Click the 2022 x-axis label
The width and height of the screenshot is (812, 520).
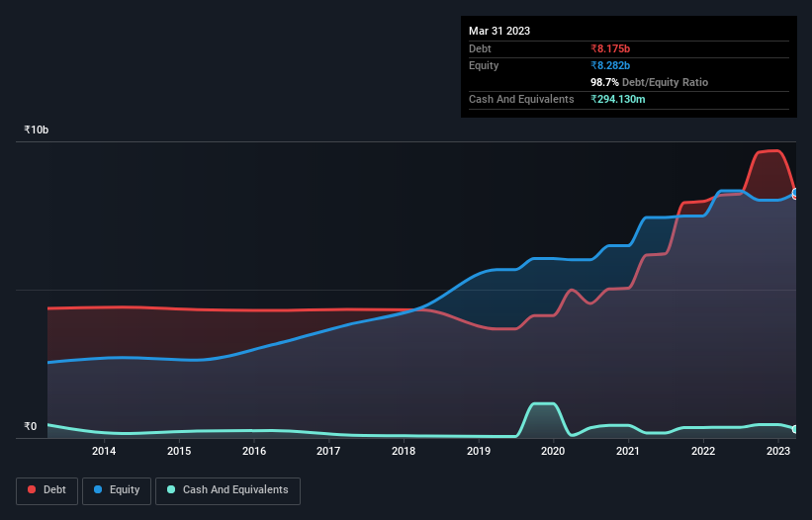click(703, 451)
